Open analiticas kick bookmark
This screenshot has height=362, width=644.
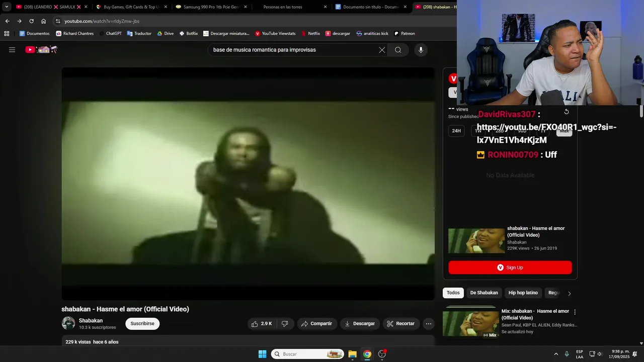(x=372, y=34)
